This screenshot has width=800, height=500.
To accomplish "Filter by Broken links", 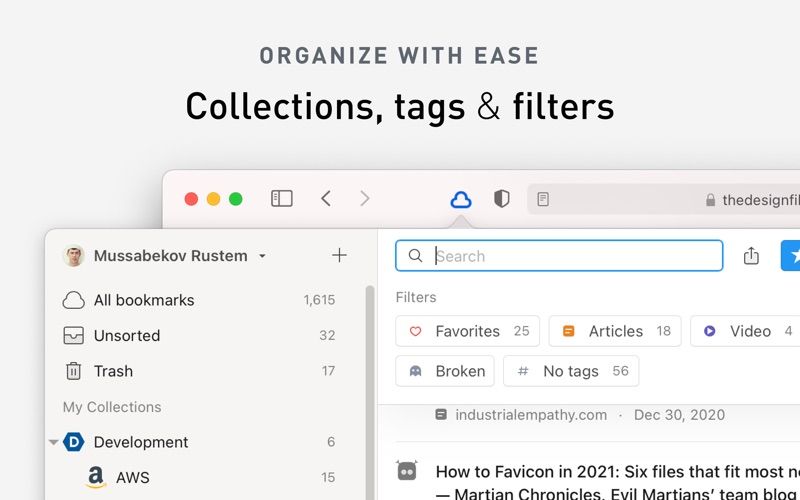I will tap(445, 371).
